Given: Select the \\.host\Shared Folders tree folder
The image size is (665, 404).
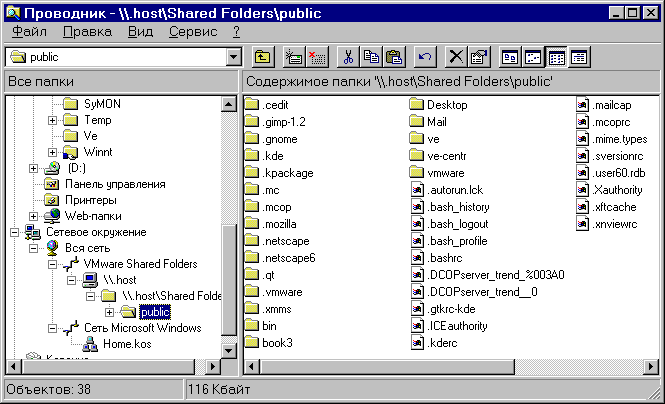Looking at the screenshot, I should 171,296.
